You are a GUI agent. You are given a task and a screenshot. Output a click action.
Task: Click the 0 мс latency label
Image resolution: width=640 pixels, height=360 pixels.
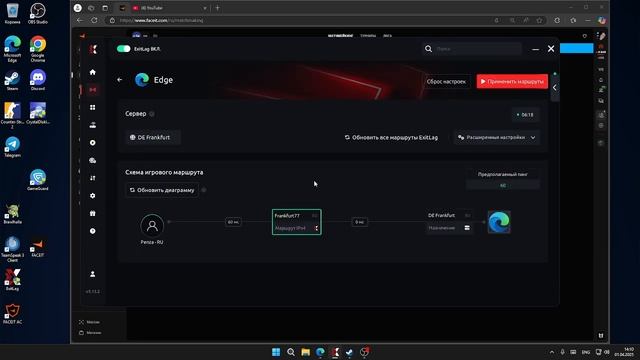coord(359,222)
